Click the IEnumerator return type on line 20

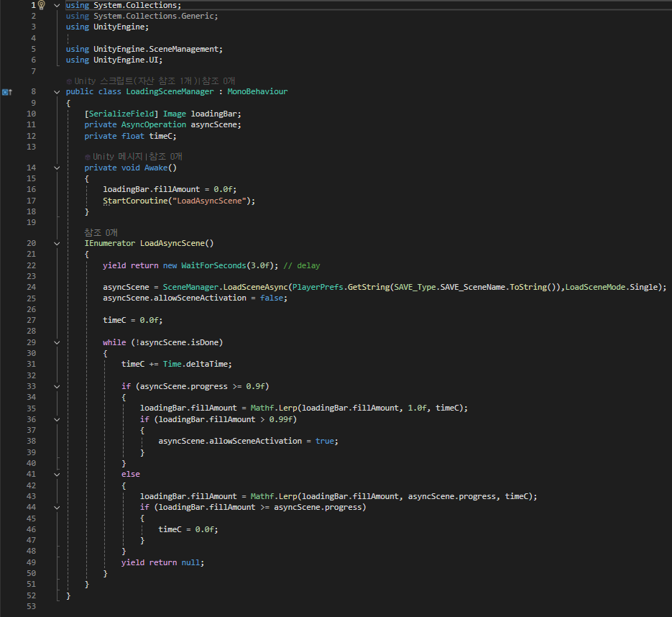(x=110, y=244)
